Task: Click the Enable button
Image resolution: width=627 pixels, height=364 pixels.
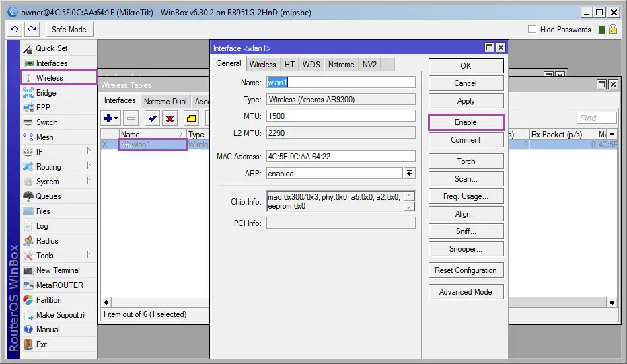Action: (x=466, y=122)
